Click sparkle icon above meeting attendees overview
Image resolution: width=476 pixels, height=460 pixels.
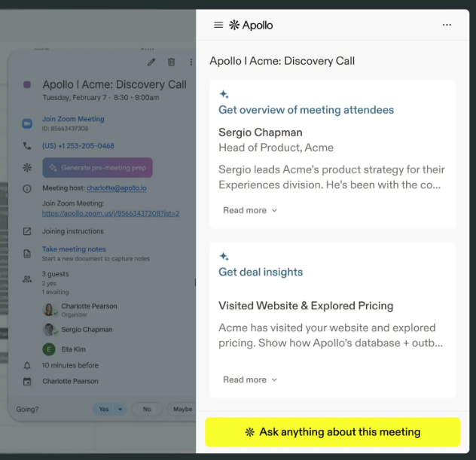[224, 94]
